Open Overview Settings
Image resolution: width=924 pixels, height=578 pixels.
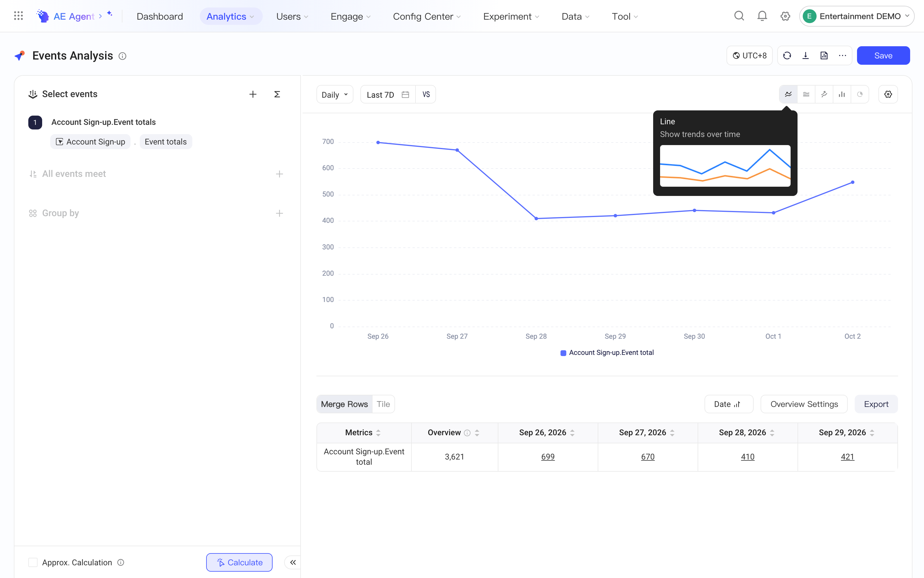804,404
